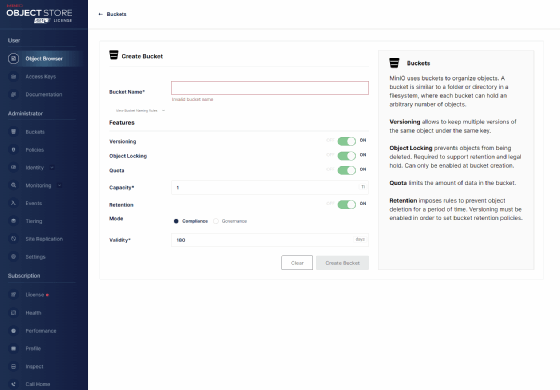Image resolution: width=560 pixels, height=390 pixels.
Task: Disable the Object Locking switch
Action: click(x=346, y=156)
